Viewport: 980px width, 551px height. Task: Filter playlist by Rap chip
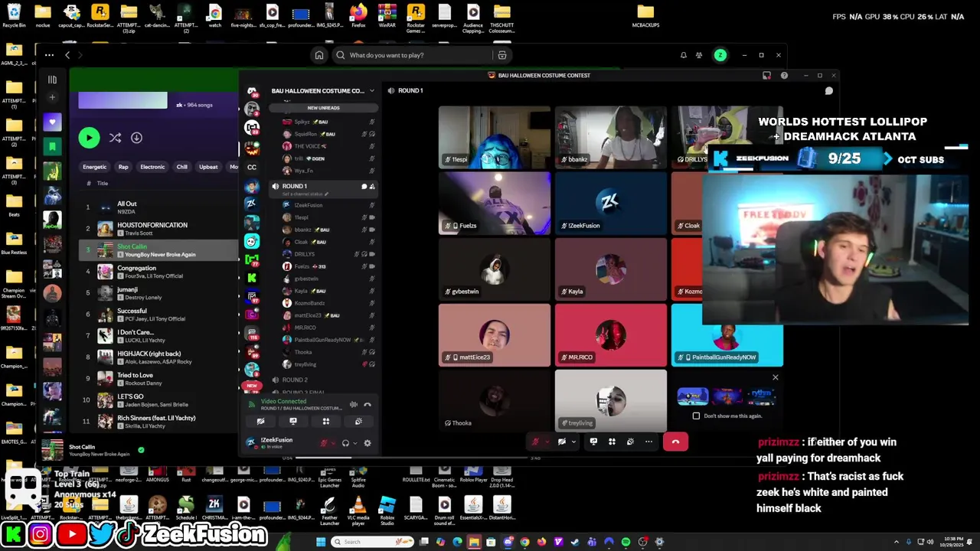(123, 167)
